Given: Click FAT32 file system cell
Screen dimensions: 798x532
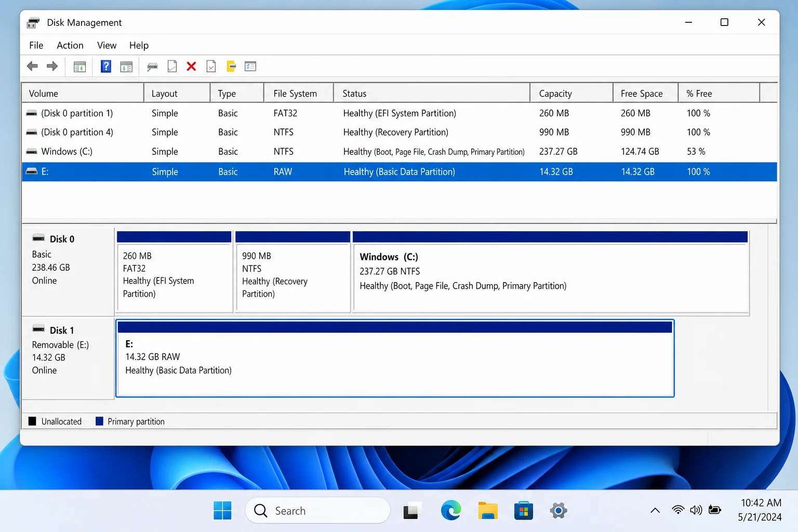Looking at the screenshot, I should (285, 113).
